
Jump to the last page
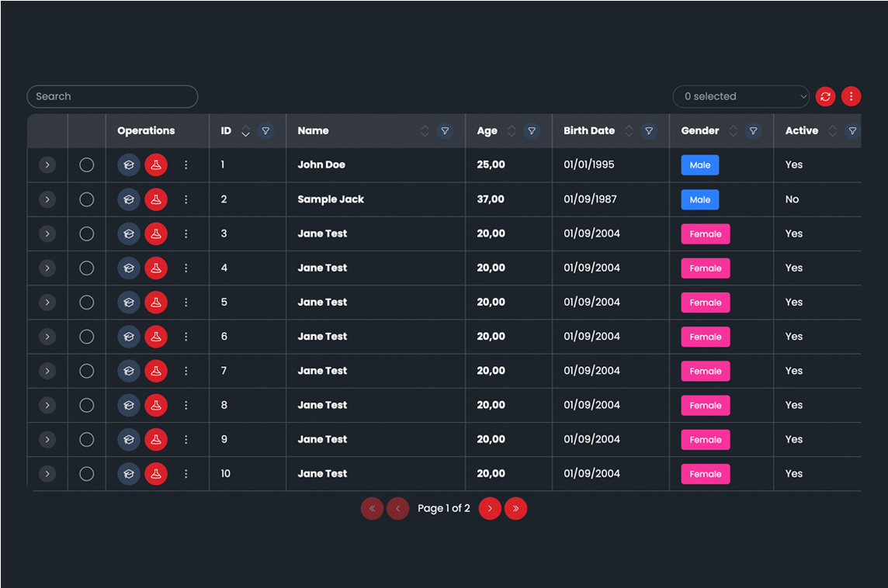(515, 509)
